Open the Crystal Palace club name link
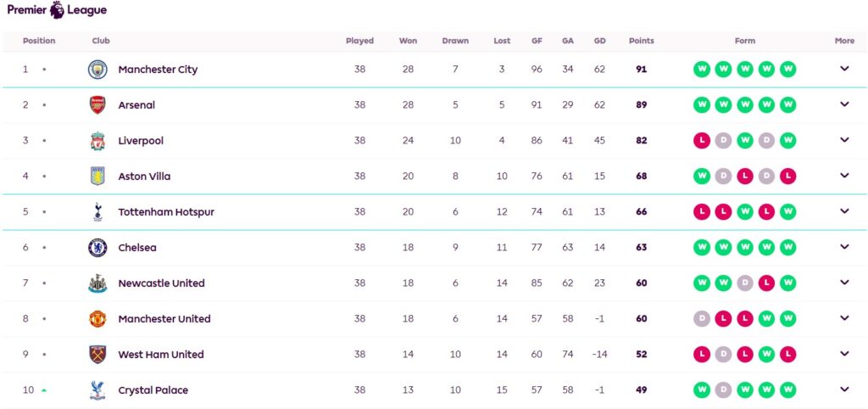Viewport: 868px width, 409px height. coord(153,390)
